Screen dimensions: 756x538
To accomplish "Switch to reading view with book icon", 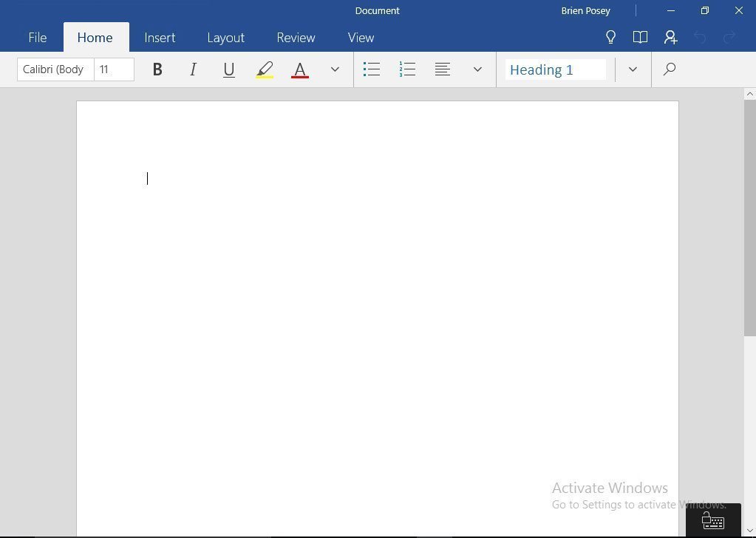I will 640,37.
